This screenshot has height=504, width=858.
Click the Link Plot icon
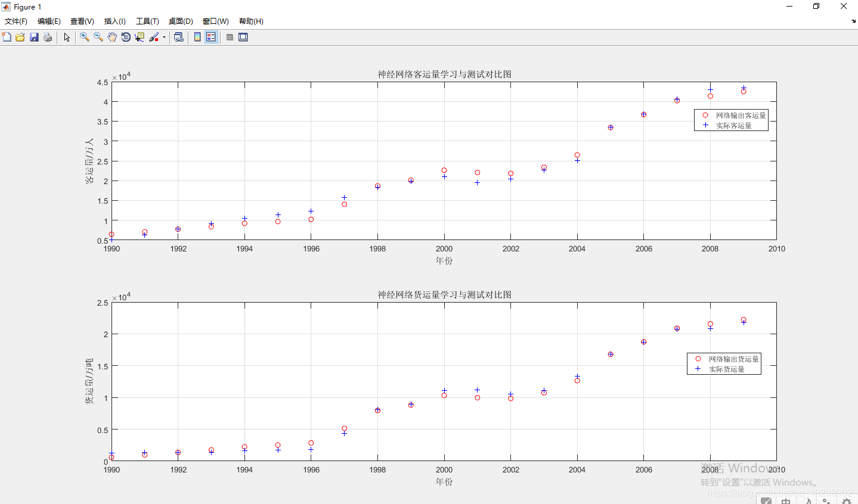pos(178,37)
